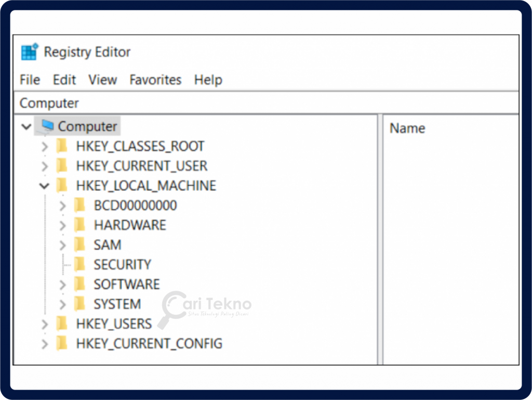Select the SAM key folder icon
This screenshot has height=400, width=532.
point(81,244)
